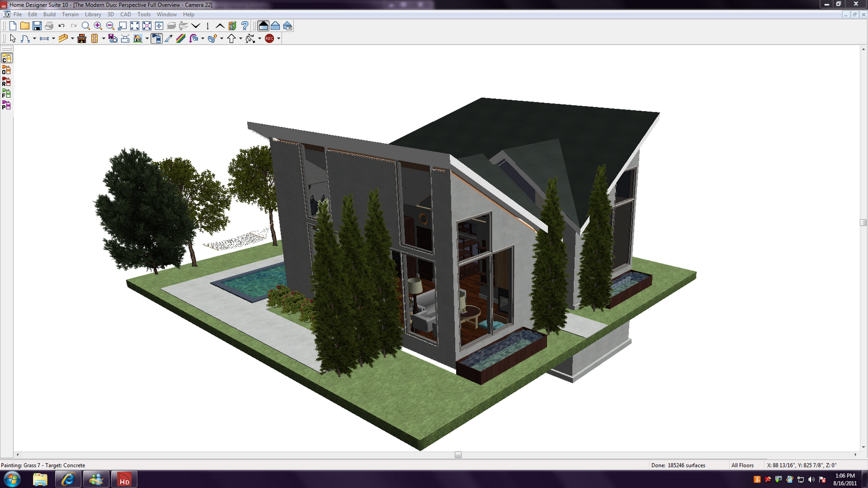The image size is (868, 488).
Task: Undo the last action
Action: tap(61, 25)
